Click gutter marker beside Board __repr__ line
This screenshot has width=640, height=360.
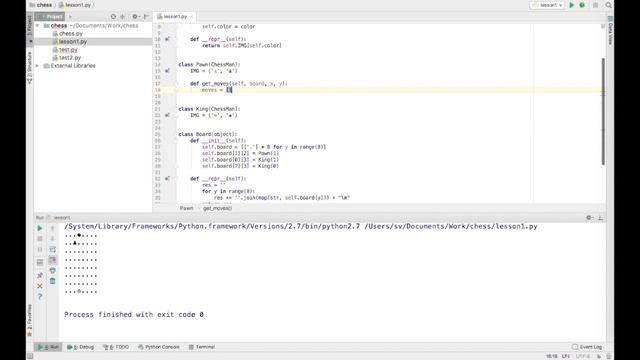[x=167, y=179]
